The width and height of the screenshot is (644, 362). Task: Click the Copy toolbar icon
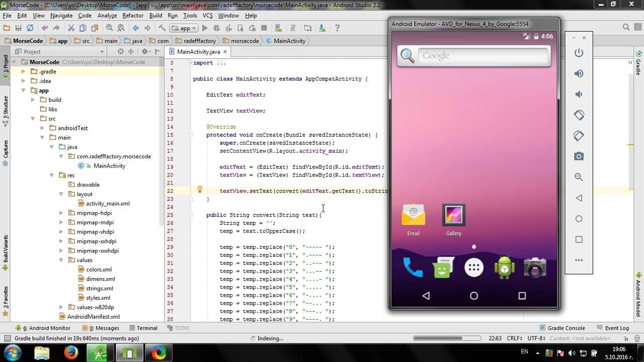(83, 28)
